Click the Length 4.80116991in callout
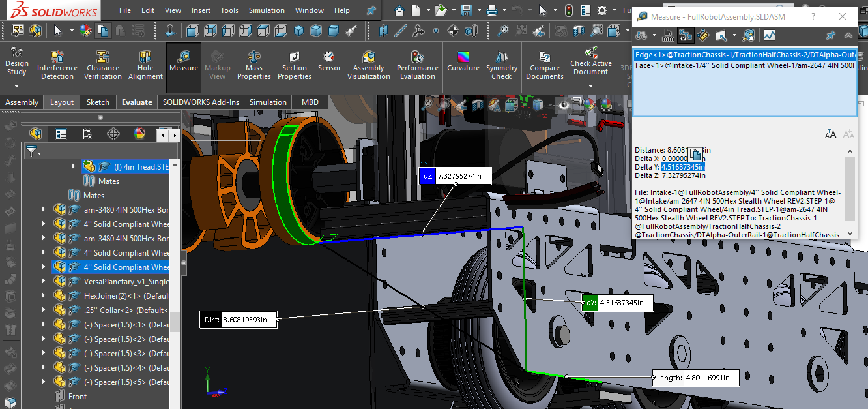The height and width of the screenshot is (409, 868). [696, 377]
